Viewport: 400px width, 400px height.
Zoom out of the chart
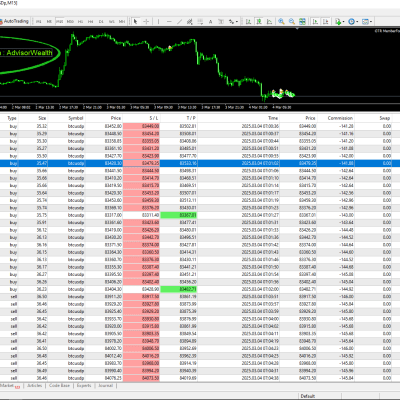(292, 22)
